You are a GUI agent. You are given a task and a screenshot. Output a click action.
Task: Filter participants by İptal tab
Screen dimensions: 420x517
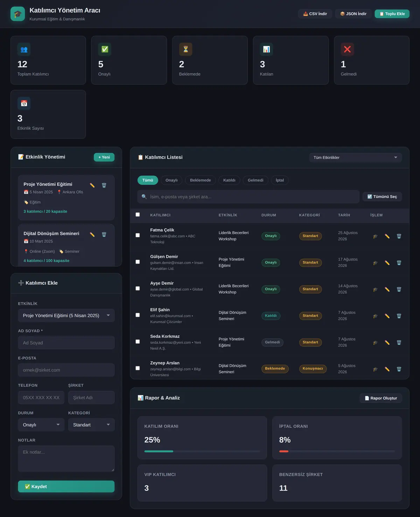pyautogui.click(x=280, y=180)
